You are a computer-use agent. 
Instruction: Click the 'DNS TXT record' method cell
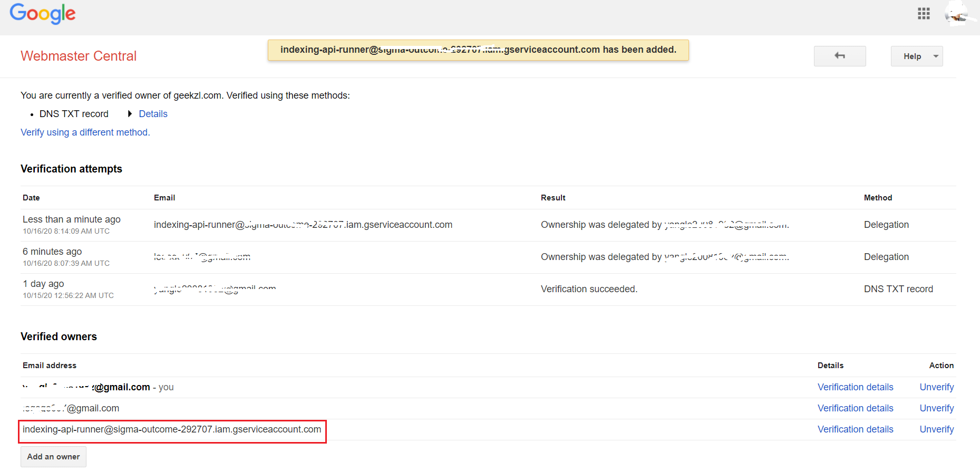tap(898, 289)
